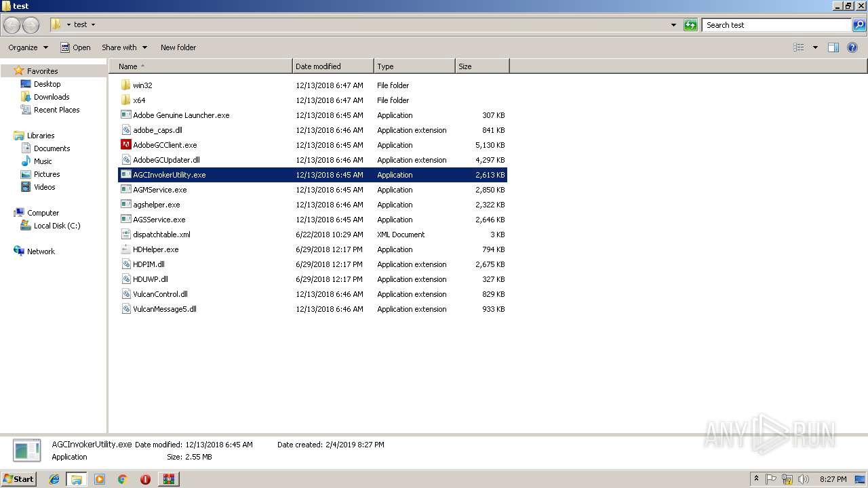Image resolution: width=868 pixels, height=488 pixels.
Task: Select the VulcanControl.dll file name
Action: tap(160, 294)
